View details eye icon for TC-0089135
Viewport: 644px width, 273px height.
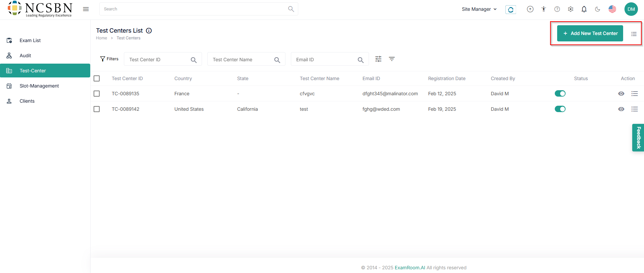tap(621, 94)
